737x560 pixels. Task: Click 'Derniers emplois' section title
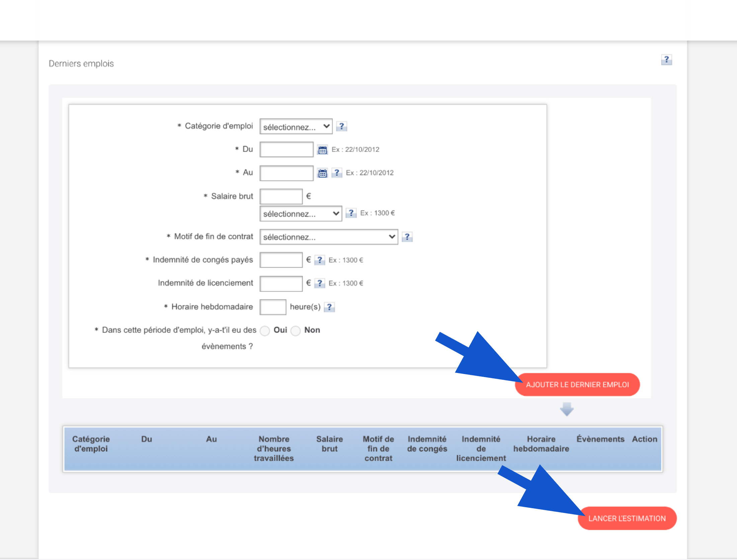[81, 64]
